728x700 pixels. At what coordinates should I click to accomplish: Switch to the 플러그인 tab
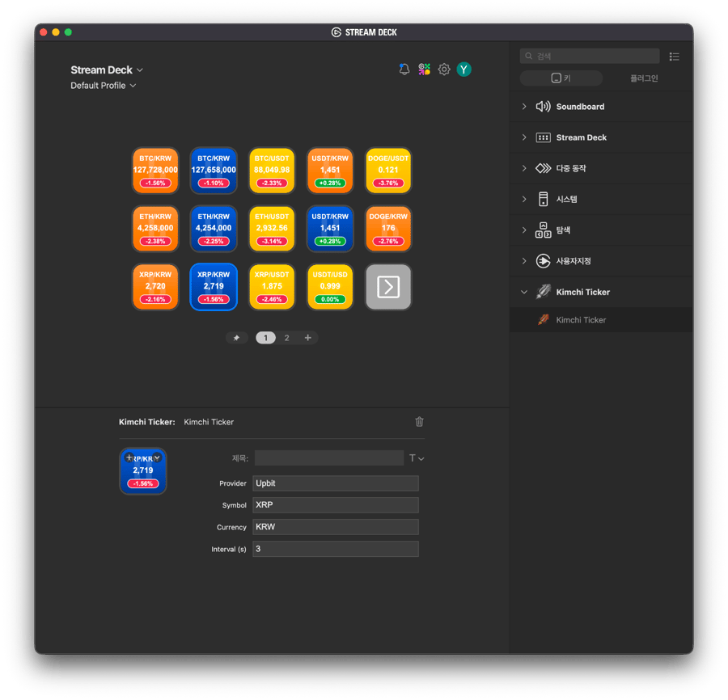(644, 78)
